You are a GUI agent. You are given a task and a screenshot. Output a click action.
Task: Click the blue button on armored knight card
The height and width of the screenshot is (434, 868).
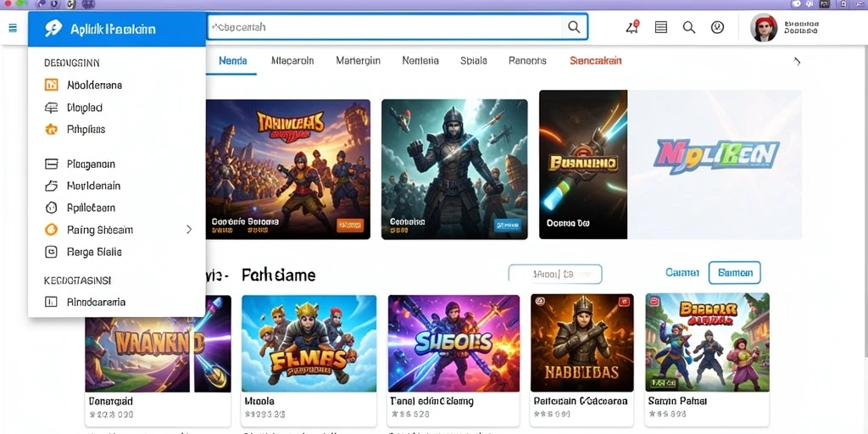(x=507, y=225)
